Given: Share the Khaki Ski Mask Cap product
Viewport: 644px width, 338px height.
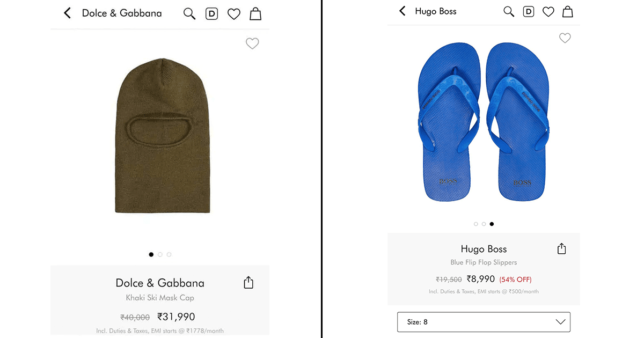Looking at the screenshot, I should pyautogui.click(x=248, y=282).
